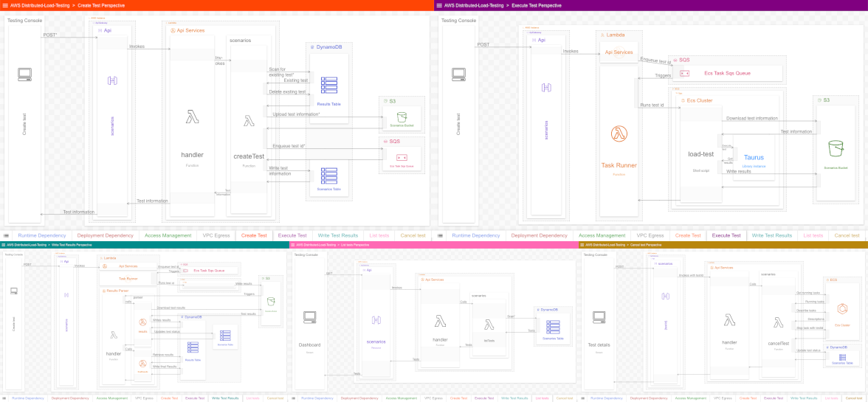Click AWS Distributed-Load-Testing breadcrumb in Create Test header
Screen dimensions: 868x402
click(x=40, y=5)
